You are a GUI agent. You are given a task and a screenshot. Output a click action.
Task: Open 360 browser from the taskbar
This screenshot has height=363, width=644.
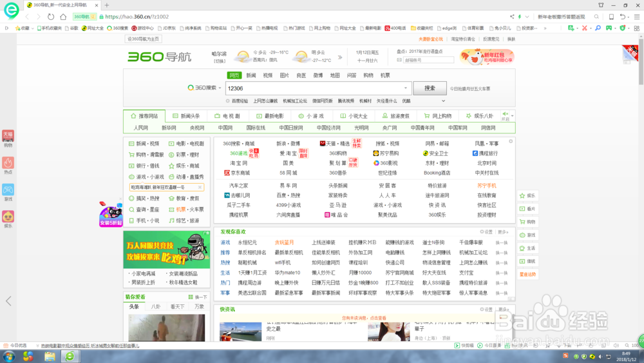pyautogui.click(x=70, y=356)
